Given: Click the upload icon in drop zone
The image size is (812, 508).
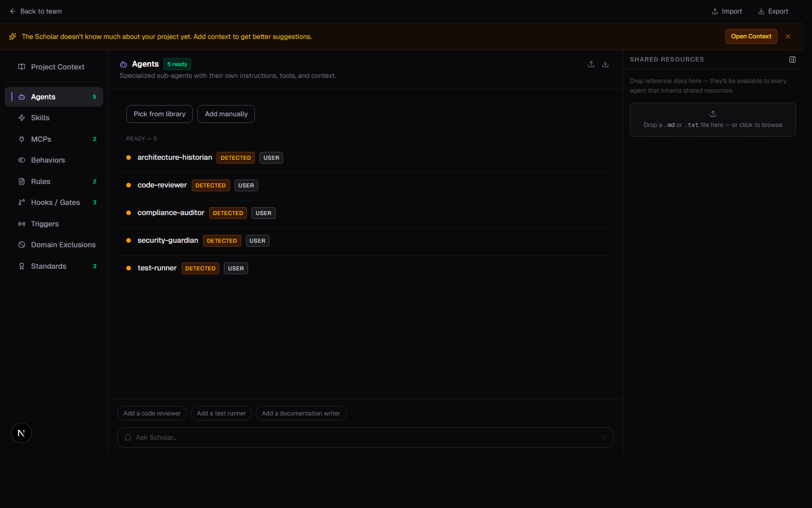Looking at the screenshot, I should (713, 113).
